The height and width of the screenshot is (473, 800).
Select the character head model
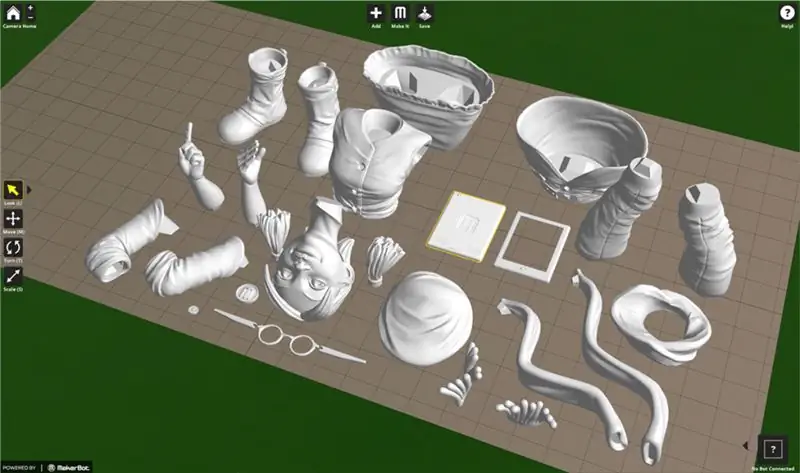pos(311,270)
